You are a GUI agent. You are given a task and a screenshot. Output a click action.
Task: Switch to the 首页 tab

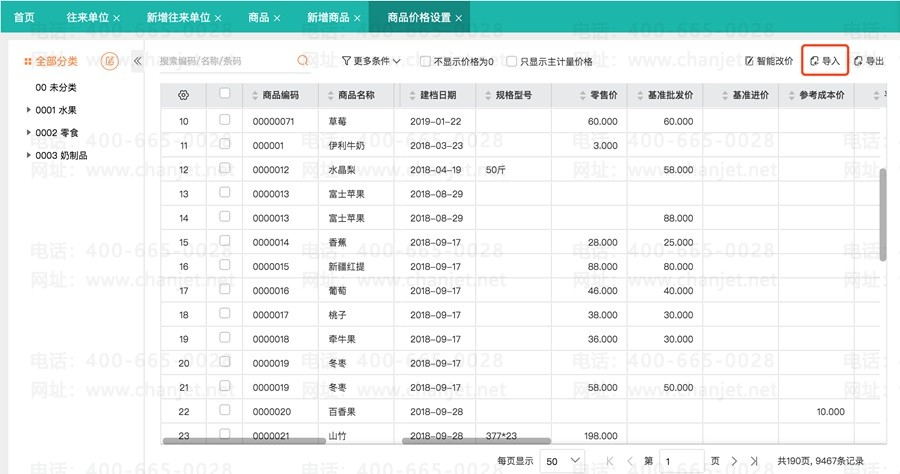coord(24,17)
